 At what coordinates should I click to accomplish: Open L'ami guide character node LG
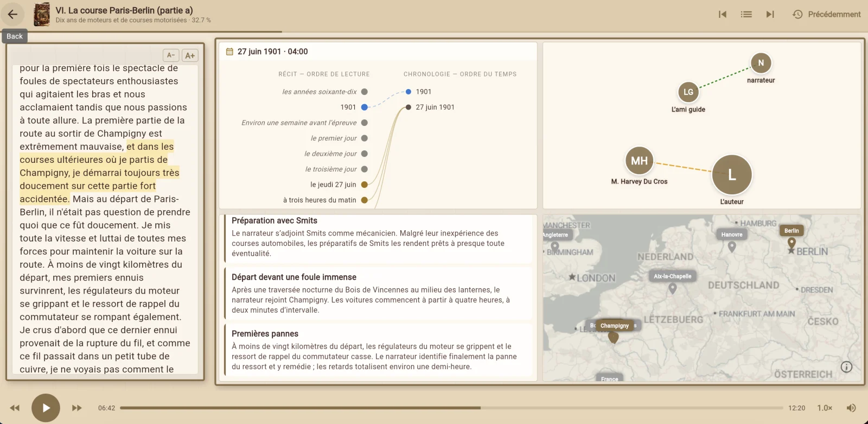[688, 92]
